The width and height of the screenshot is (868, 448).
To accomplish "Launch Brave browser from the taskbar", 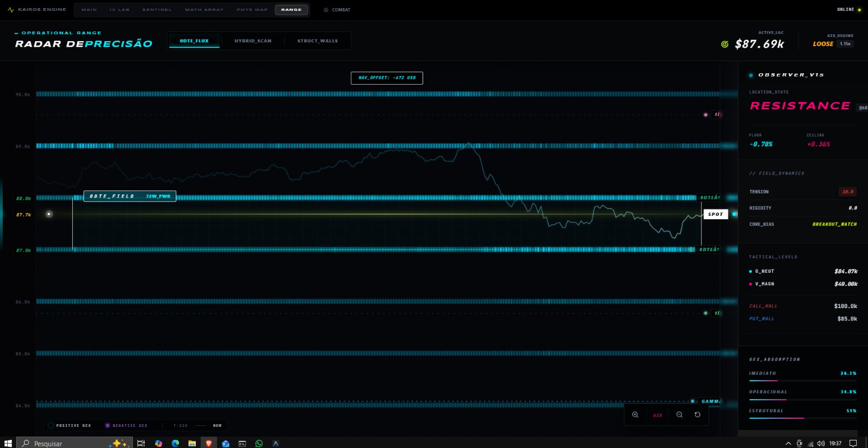I will click(x=209, y=443).
